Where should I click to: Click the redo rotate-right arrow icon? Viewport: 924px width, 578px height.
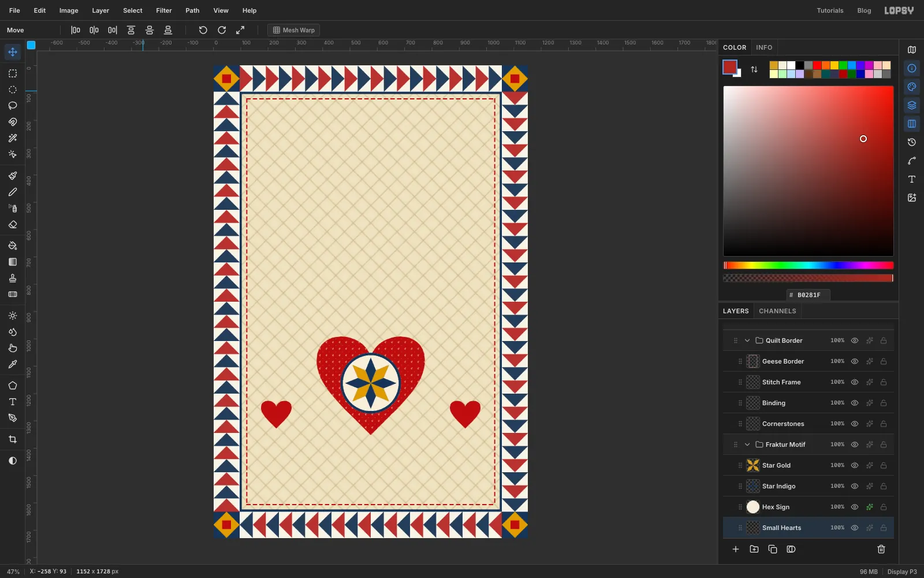point(222,30)
